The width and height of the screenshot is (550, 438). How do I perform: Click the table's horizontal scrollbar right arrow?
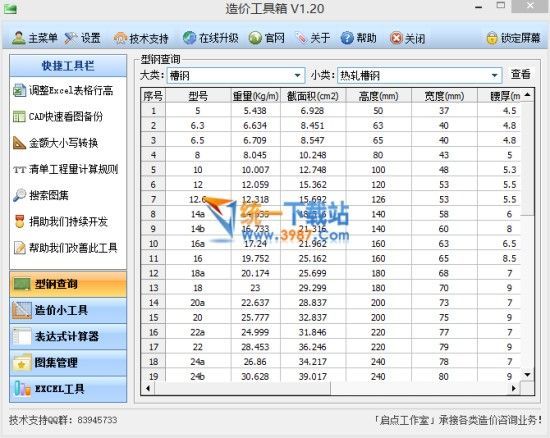[514, 388]
